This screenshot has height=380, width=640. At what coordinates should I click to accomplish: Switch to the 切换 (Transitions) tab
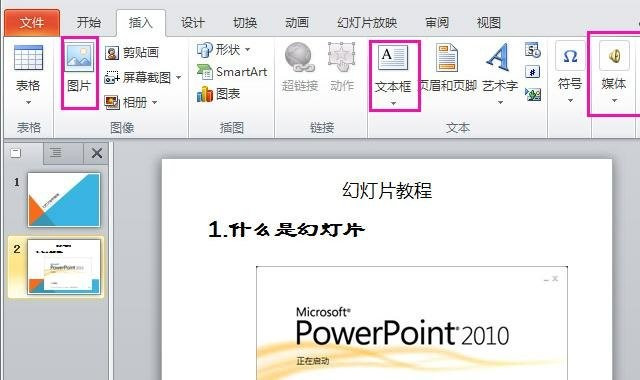pos(245,22)
